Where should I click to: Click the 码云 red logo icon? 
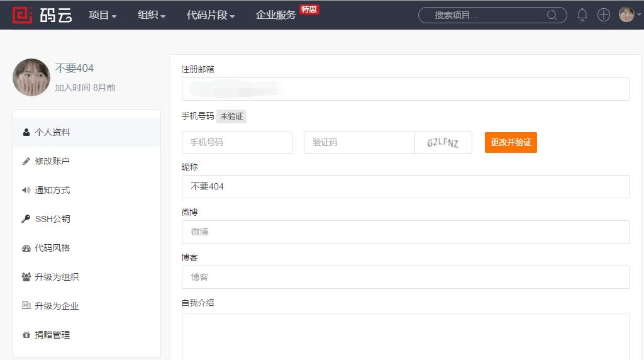click(22, 15)
